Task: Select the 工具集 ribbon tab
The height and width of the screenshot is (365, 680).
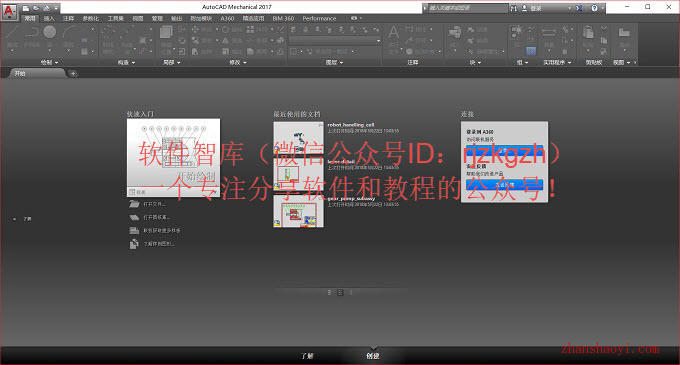Action: coord(115,19)
